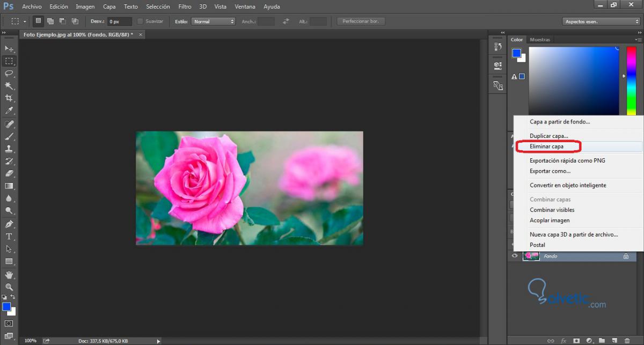Viewport: 644px width, 345px height.
Task: Pick the Eyedropper tool
Action: [x=9, y=111]
